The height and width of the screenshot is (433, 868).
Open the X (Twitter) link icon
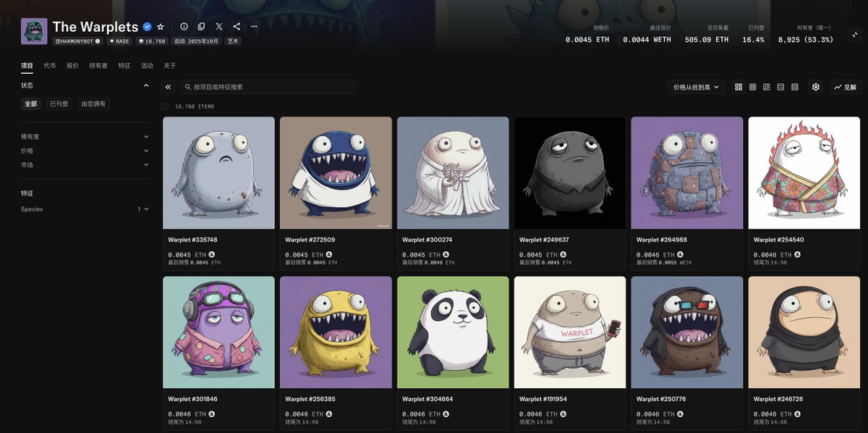[219, 27]
